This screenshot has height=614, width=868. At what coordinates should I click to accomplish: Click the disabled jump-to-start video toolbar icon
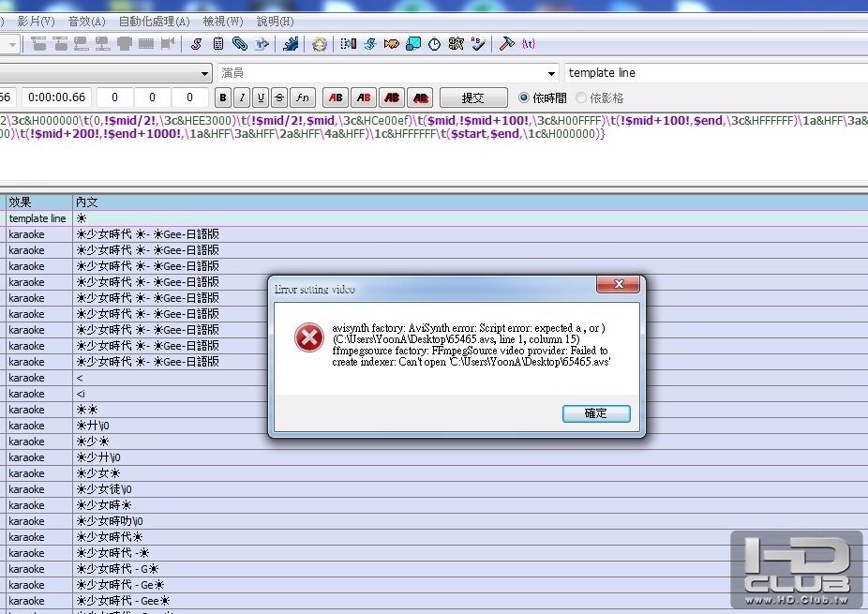tap(38, 44)
